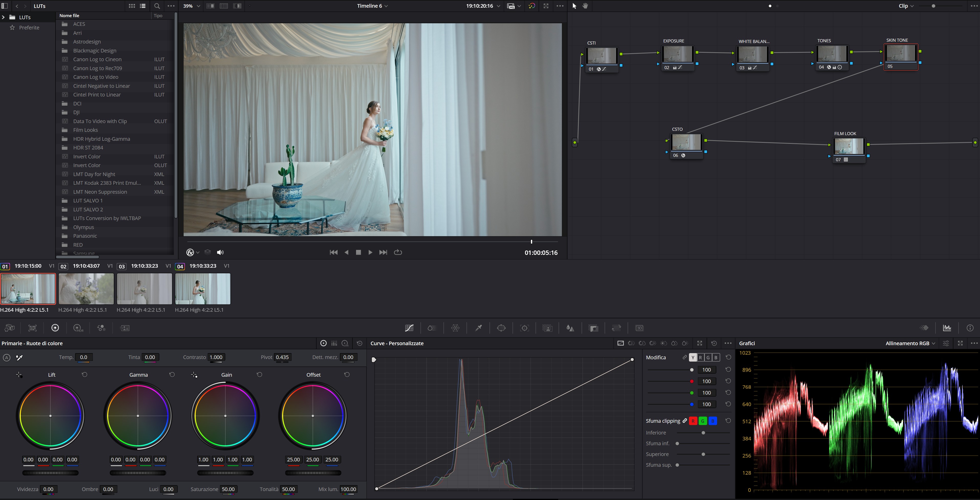Toggle the R channel curve edit button
Viewport: 980px width, 500px height.
[700, 358]
